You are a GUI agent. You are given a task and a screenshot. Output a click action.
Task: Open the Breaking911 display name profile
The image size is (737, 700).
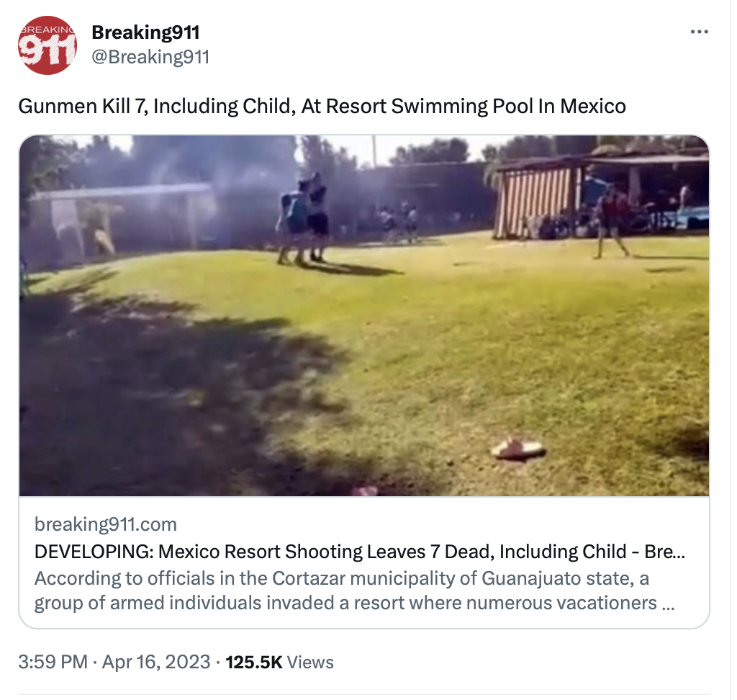pos(145,32)
